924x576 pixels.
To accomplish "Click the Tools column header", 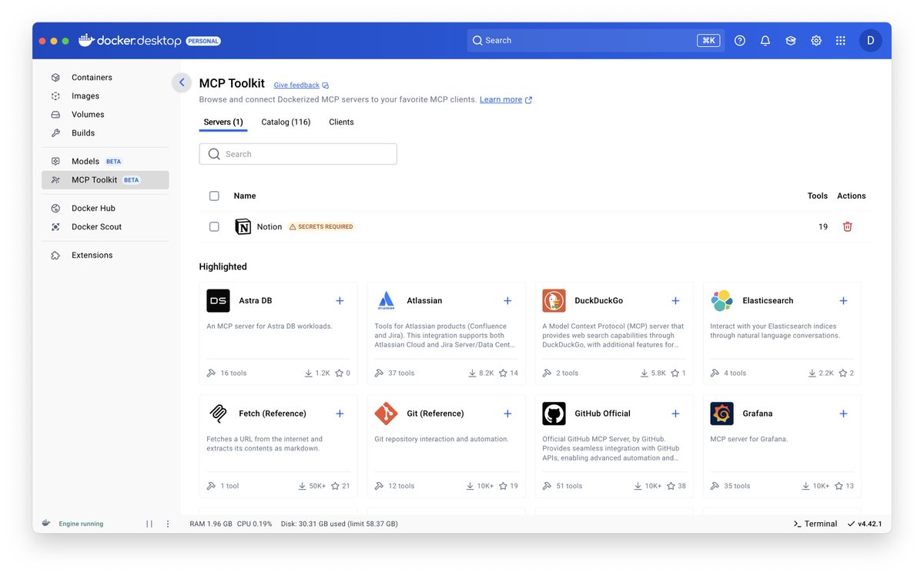I will point(818,196).
